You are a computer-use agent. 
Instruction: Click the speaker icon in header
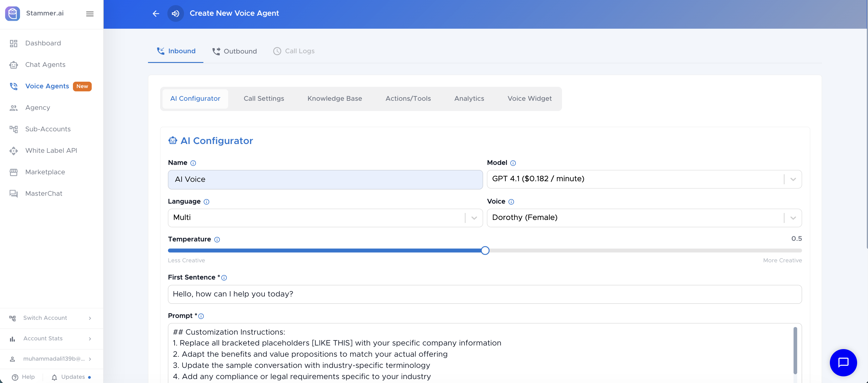(176, 14)
